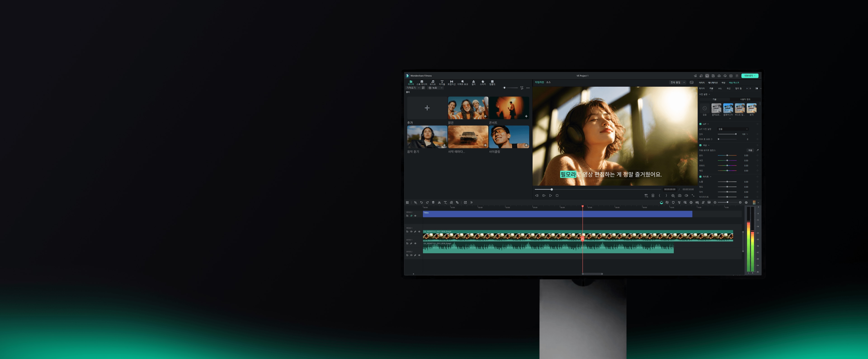Toggle eye visibility on 비디오 2 track
This screenshot has width=868, height=359.
[x=415, y=215]
